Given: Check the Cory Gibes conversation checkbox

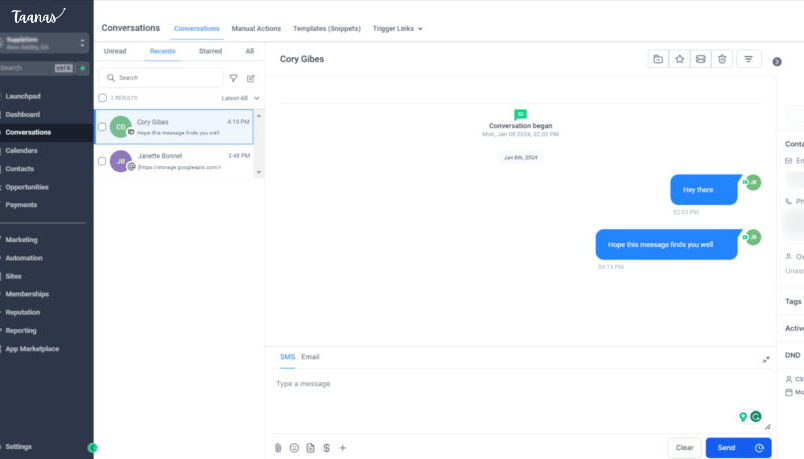Looking at the screenshot, I should coord(102,127).
